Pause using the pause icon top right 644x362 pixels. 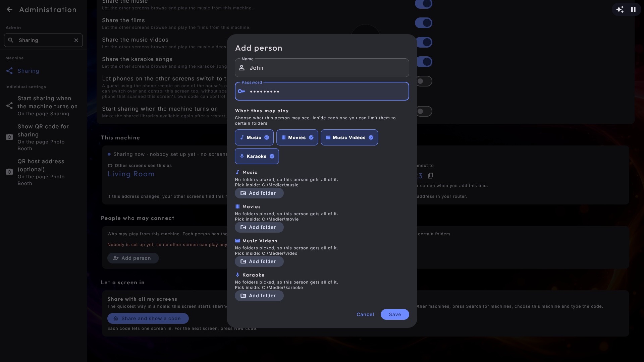click(x=633, y=10)
